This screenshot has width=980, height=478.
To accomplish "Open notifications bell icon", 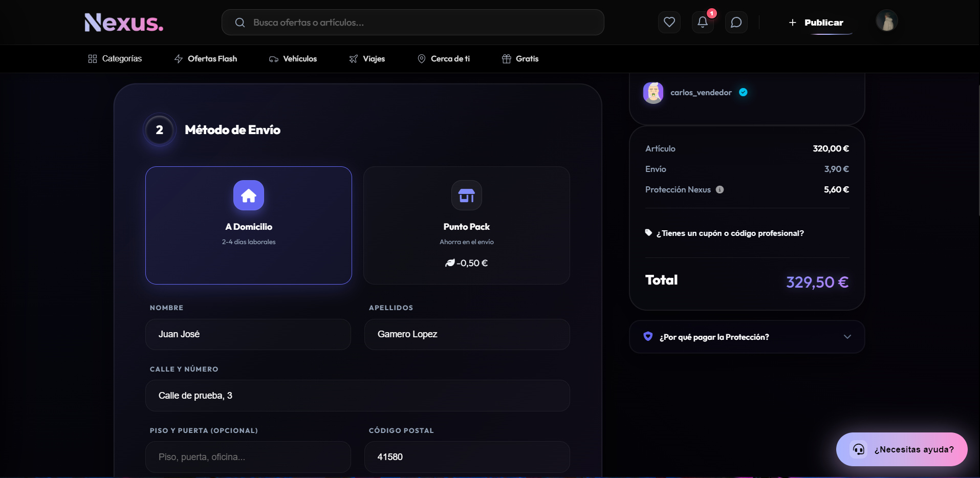I will pos(703,22).
